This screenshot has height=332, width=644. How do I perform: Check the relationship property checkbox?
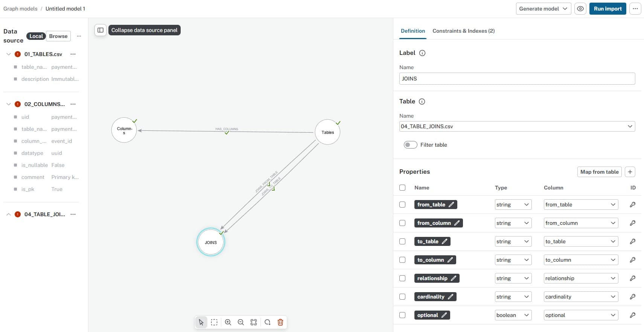click(x=402, y=278)
